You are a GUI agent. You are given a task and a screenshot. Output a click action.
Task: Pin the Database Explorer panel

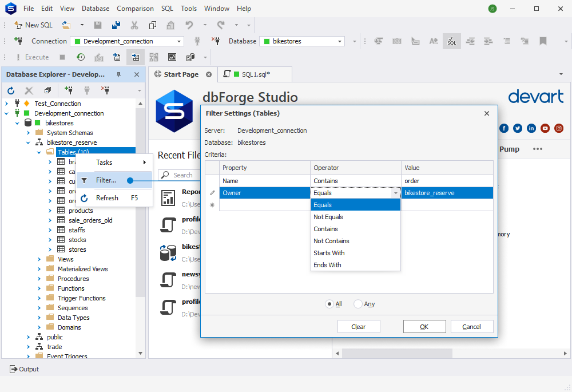(x=118, y=74)
